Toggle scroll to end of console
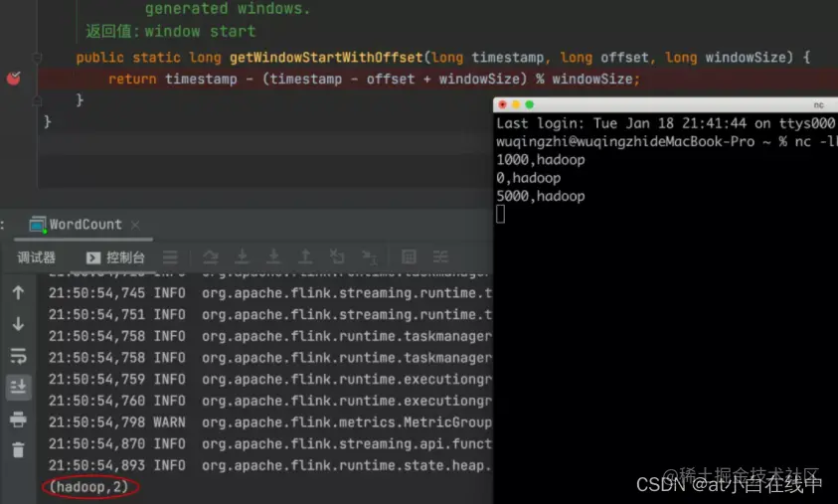This screenshot has width=838, height=504. pos(18,387)
